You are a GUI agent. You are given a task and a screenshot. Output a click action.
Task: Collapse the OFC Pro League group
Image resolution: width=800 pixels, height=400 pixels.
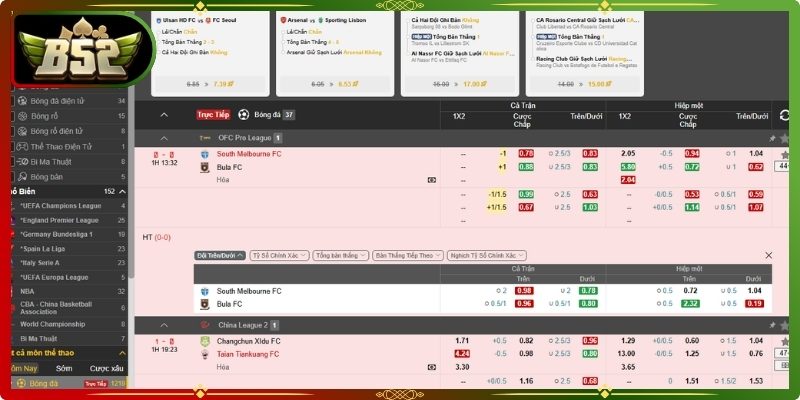[x=164, y=138]
